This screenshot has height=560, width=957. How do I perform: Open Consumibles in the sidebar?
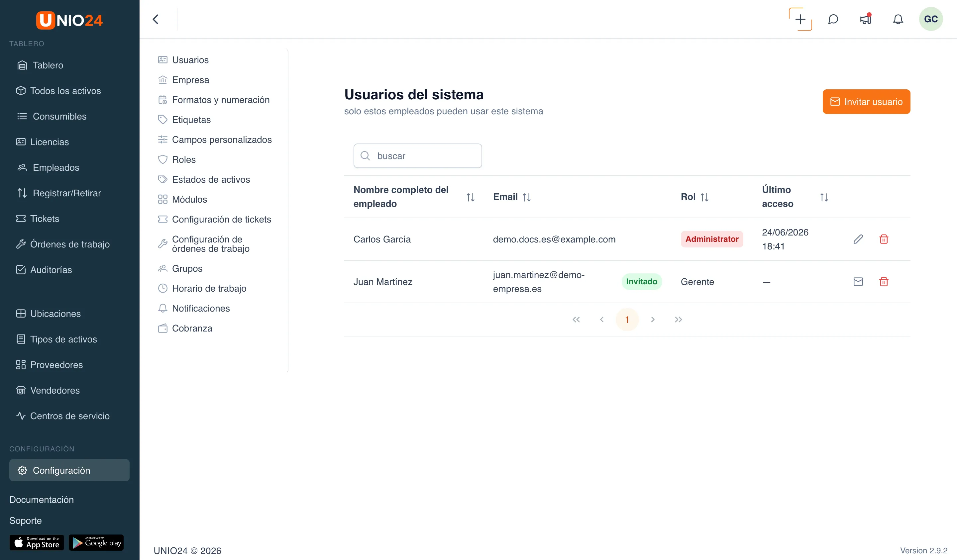69,116
